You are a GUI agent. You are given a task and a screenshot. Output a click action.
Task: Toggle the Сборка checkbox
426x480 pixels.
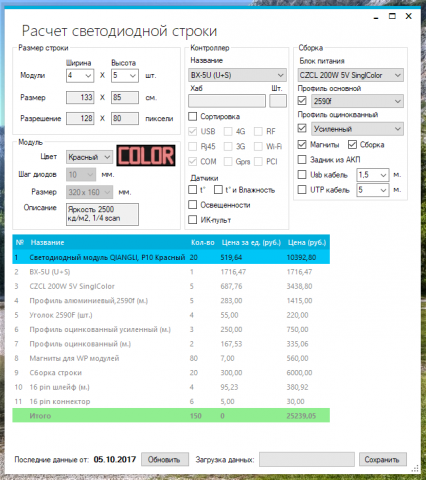tap(352, 144)
